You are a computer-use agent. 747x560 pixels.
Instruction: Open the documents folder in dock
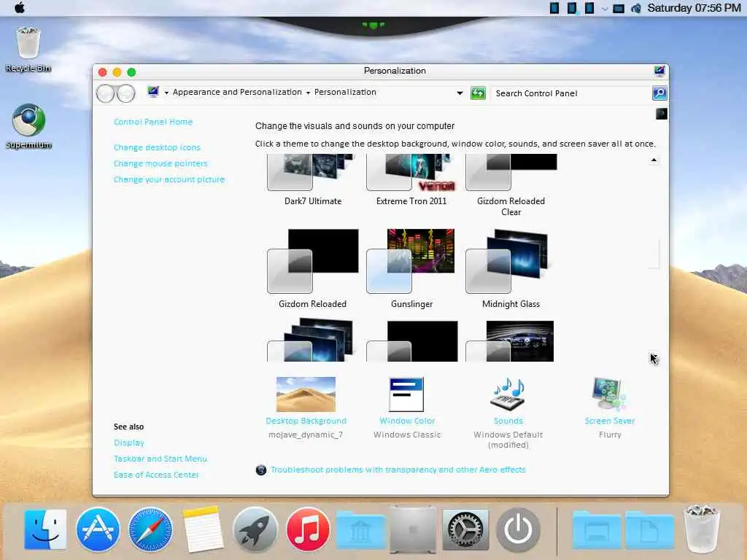click(x=649, y=529)
